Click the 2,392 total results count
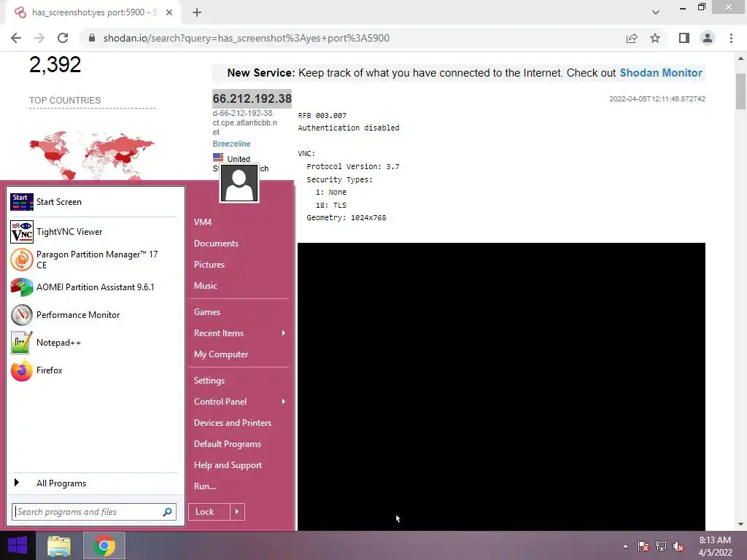 coord(55,65)
